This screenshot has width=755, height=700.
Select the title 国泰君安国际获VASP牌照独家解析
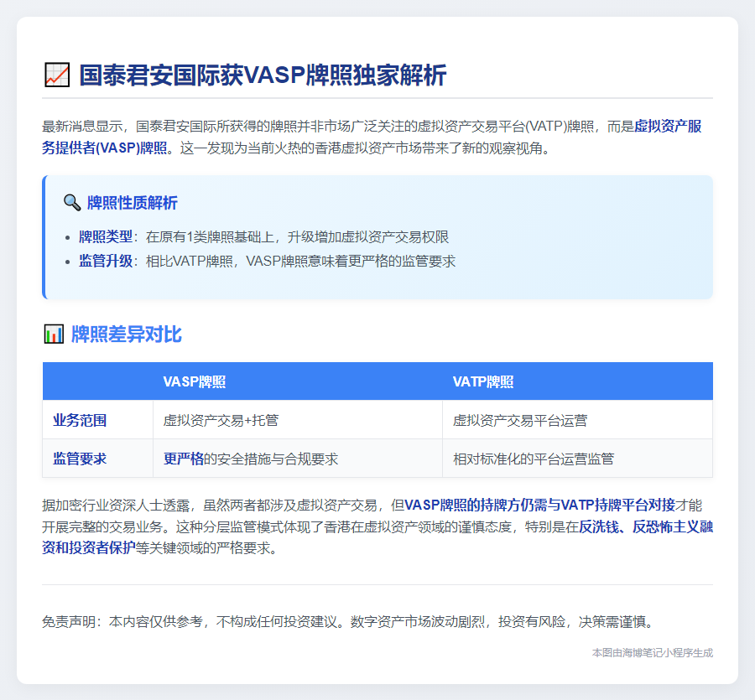tap(263, 75)
